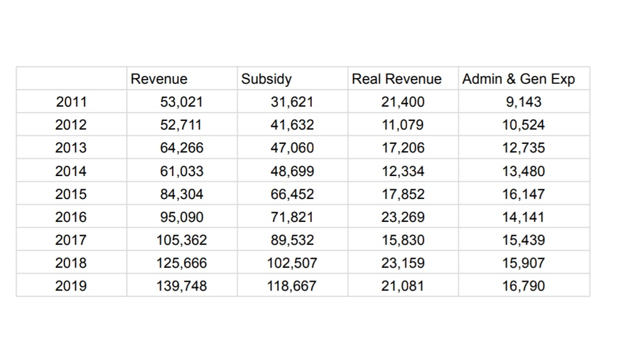Click revenue value 105,362
This screenshot has height=364, width=619.
point(182,240)
